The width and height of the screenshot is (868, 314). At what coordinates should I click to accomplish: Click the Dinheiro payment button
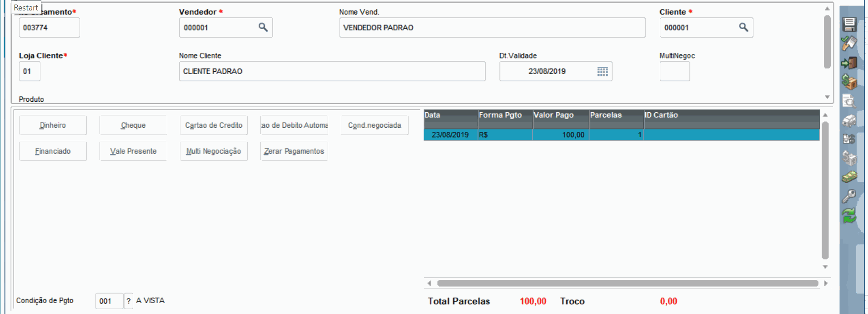[53, 125]
